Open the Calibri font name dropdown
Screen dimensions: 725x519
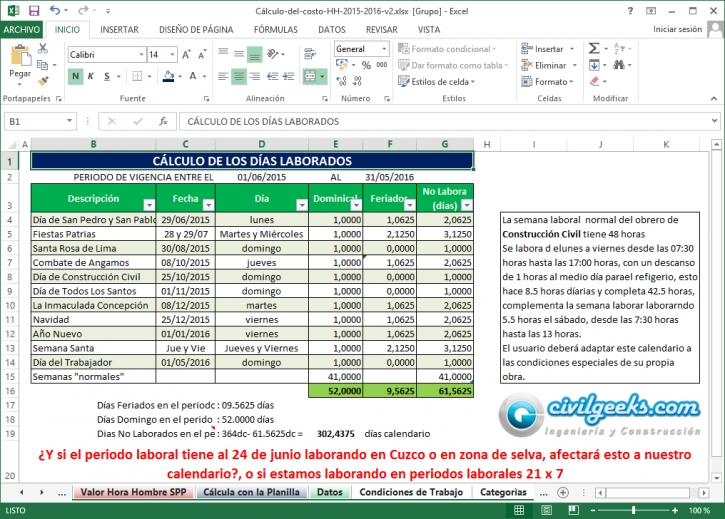[139, 55]
